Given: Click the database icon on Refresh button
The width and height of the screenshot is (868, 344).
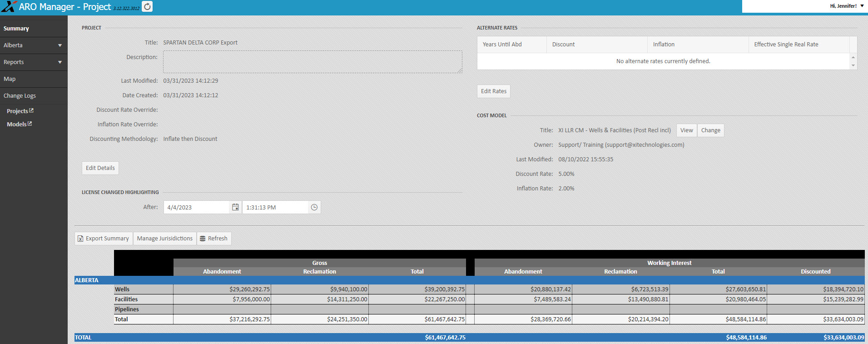Looking at the screenshot, I should 203,239.
